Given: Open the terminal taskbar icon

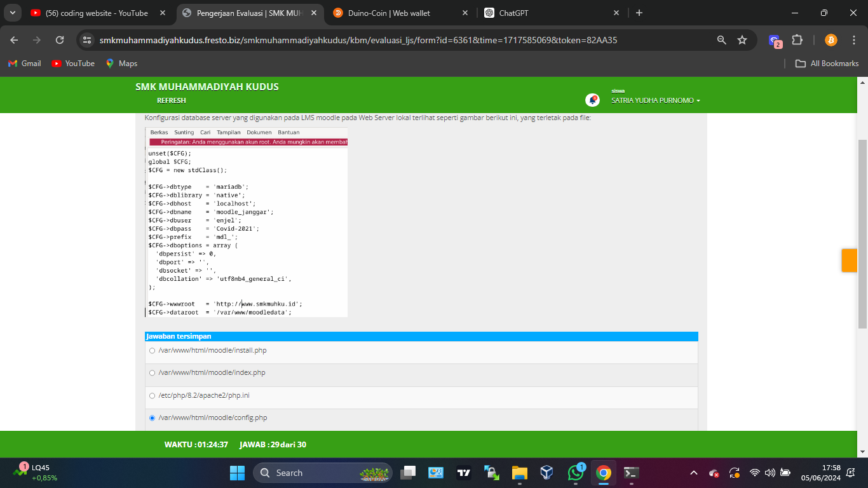Looking at the screenshot, I should tap(632, 473).
